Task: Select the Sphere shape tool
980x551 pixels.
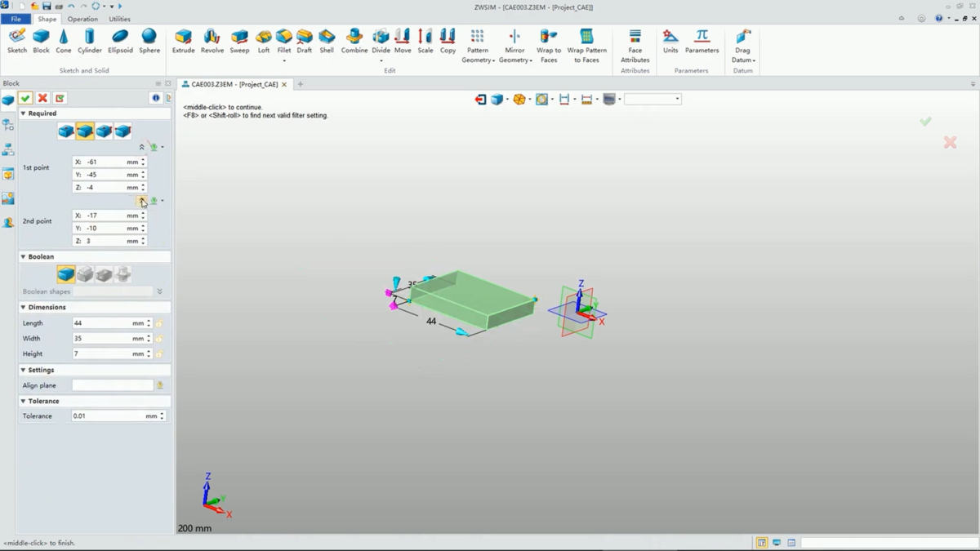Action: pos(149,41)
